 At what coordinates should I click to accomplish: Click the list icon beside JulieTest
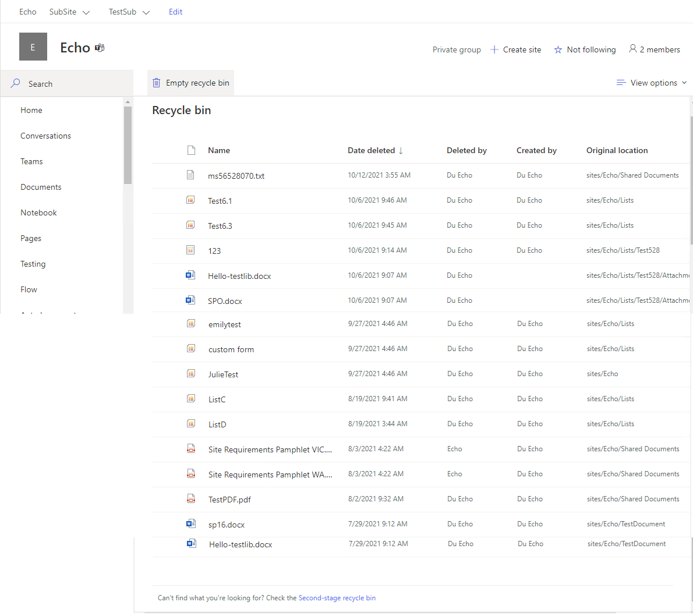click(190, 373)
